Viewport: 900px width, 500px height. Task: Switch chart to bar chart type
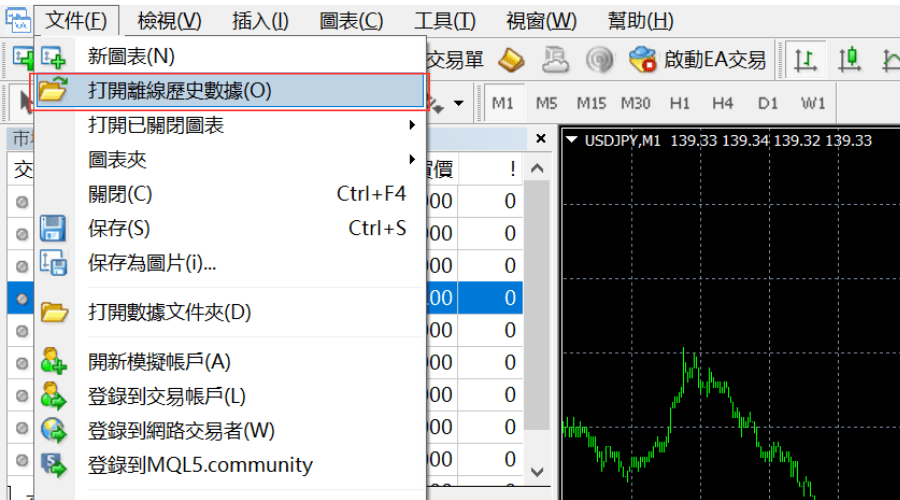pyautogui.click(x=805, y=60)
